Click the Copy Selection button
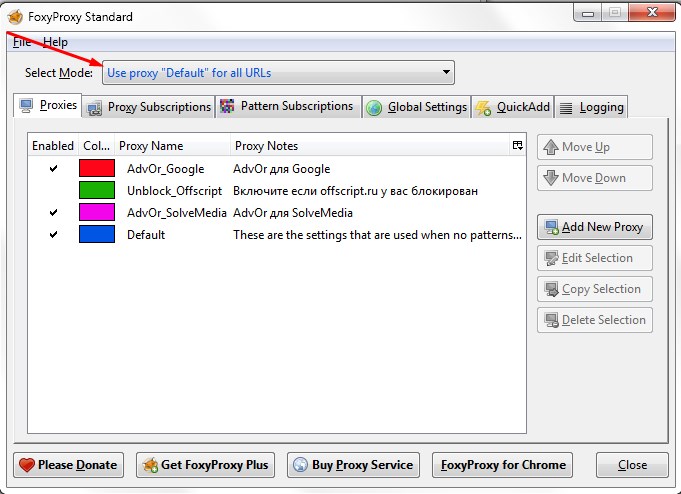This screenshot has height=494, width=681. click(x=595, y=289)
